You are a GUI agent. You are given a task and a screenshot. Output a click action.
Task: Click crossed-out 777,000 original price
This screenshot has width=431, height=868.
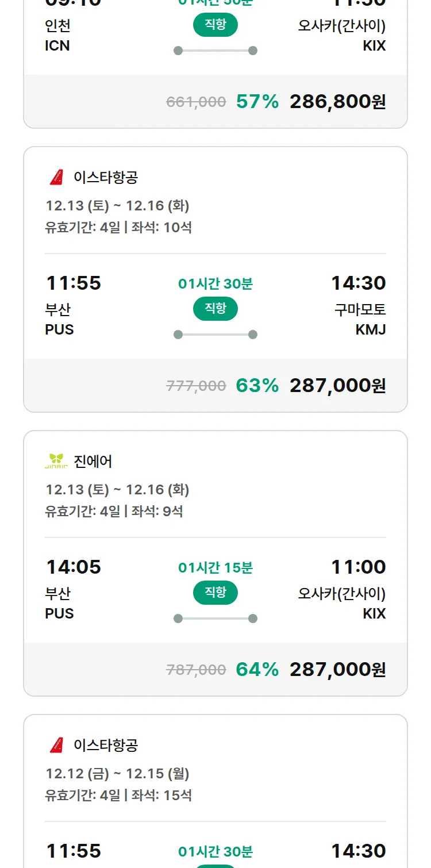(x=196, y=386)
